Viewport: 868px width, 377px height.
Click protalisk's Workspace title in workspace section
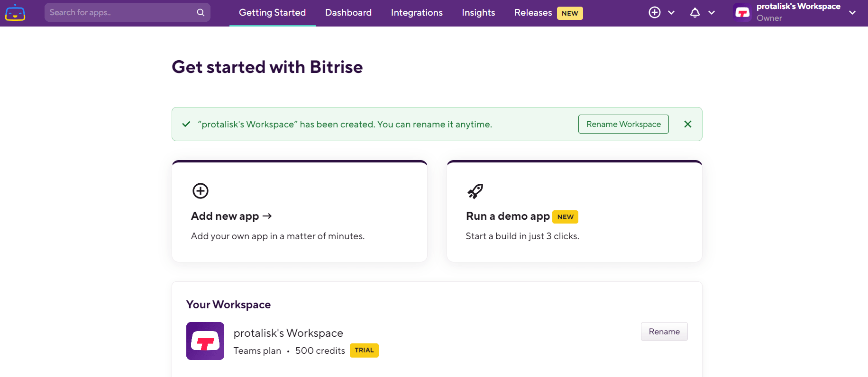288,333
